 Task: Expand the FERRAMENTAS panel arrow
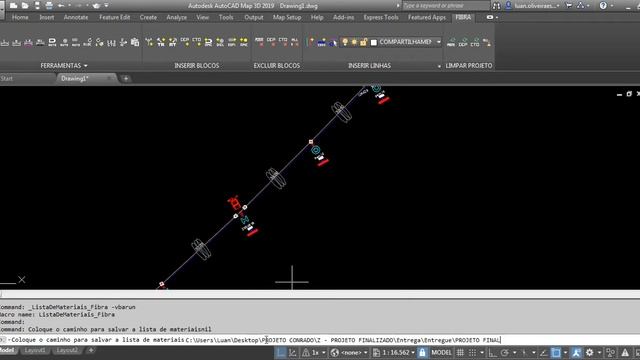[85, 66]
